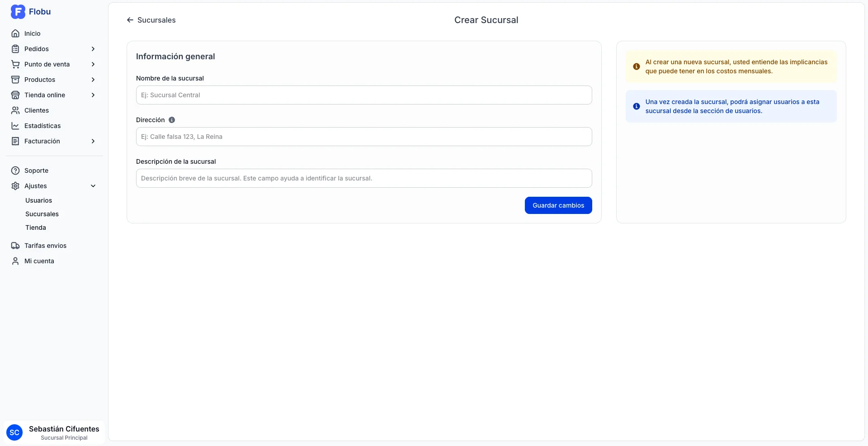The height and width of the screenshot is (446, 868).
Task: Click the Estadísticas chart icon
Action: click(15, 126)
